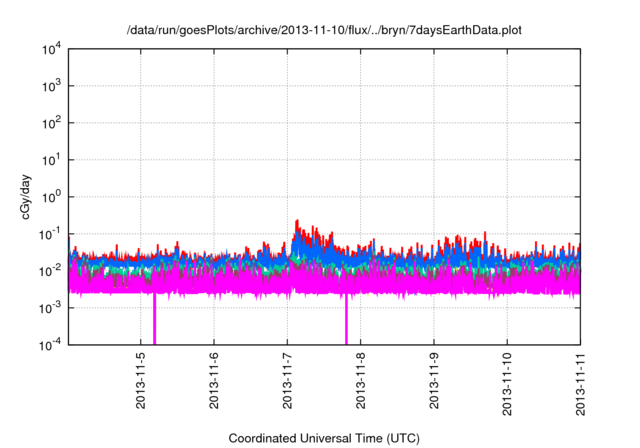This screenshot has height=448, width=640.
Task: Click the 2013-11-11 date tick label
Action: [x=580, y=384]
